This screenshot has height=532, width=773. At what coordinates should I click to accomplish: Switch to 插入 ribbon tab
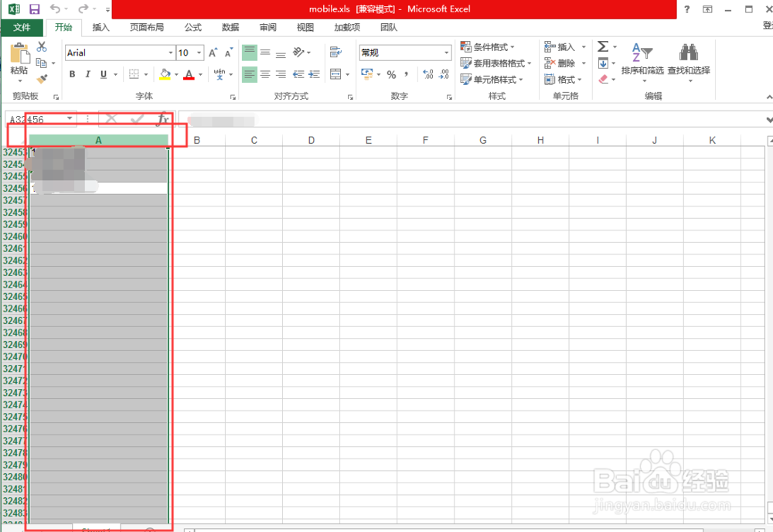[100, 27]
